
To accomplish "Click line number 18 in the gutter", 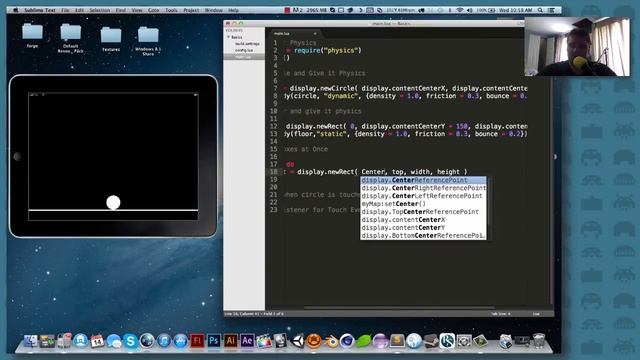I will click(273, 172).
